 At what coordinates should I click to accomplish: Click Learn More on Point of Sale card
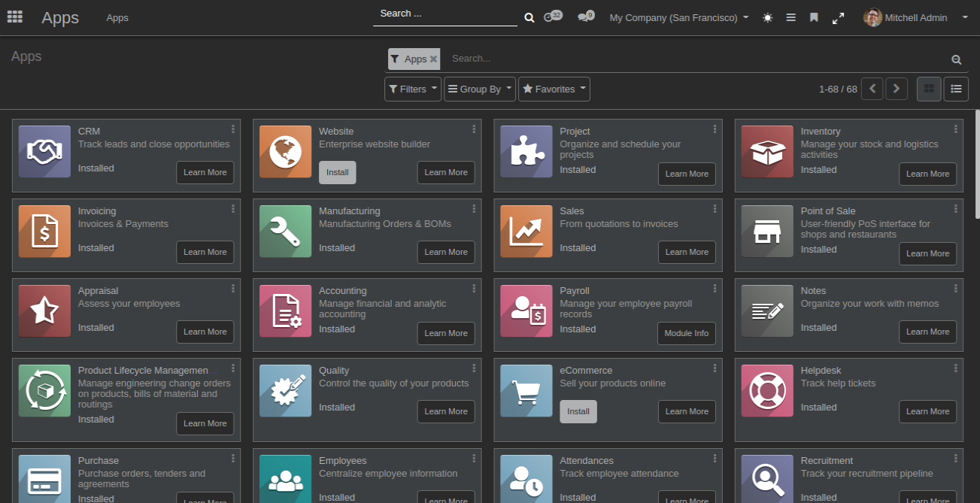[x=928, y=253]
